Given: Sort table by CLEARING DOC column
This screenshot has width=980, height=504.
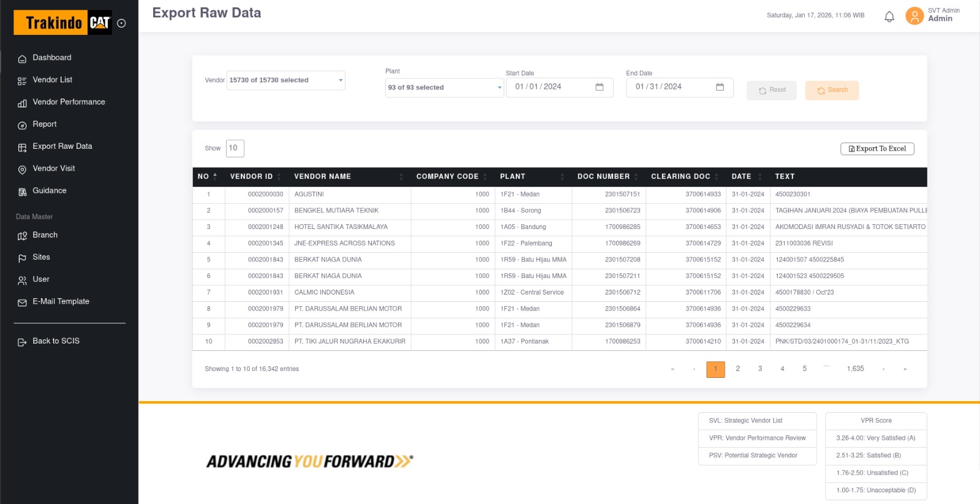Looking at the screenshot, I should (x=685, y=176).
